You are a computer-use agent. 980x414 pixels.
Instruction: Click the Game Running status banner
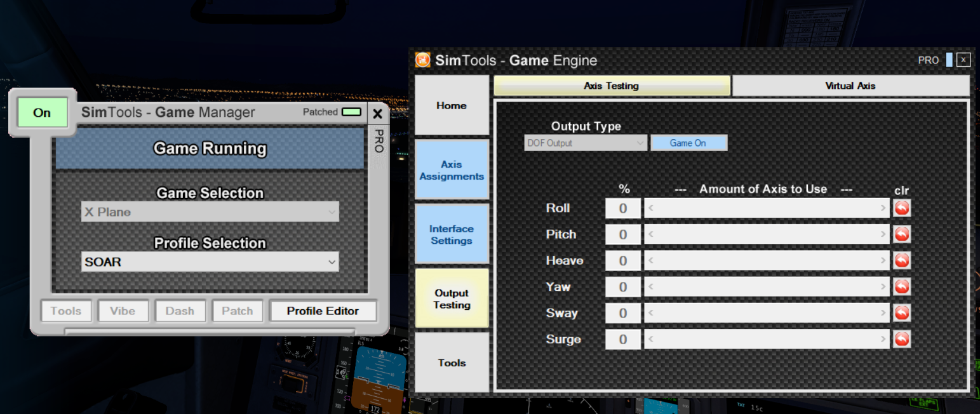(210, 149)
